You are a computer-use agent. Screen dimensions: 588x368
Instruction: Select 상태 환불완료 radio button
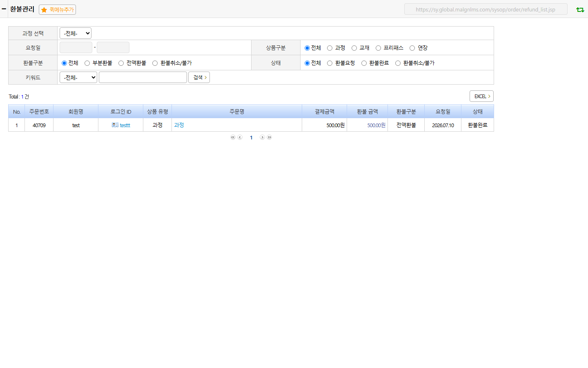(364, 63)
